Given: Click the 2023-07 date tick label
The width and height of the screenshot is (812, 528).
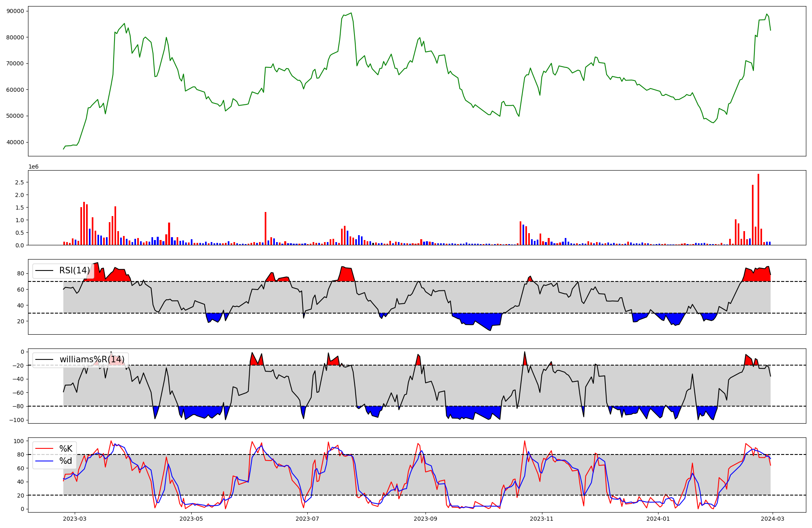Looking at the screenshot, I should coord(307,519).
